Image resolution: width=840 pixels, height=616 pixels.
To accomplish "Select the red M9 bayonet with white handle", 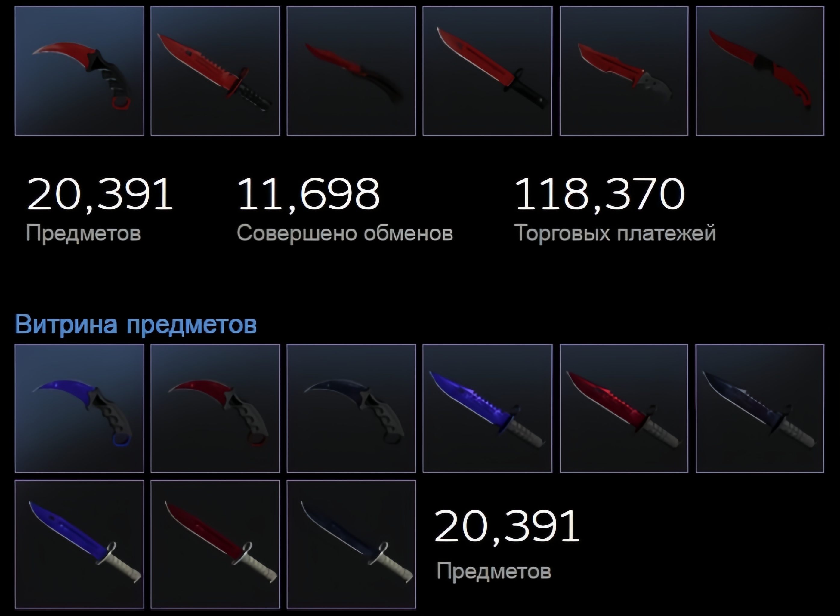I will click(624, 408).
